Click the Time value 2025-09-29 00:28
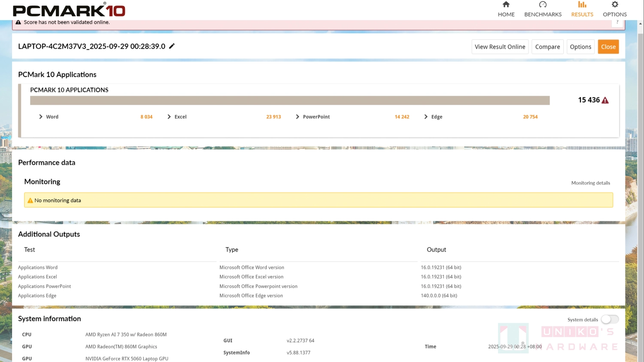644x362 pixels. point(515,347)
